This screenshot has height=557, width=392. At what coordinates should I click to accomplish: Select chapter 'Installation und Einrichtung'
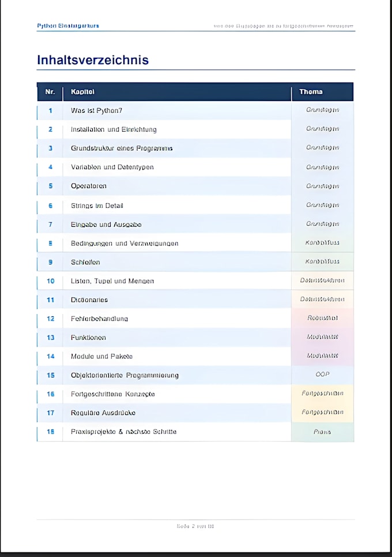[114, 129]
